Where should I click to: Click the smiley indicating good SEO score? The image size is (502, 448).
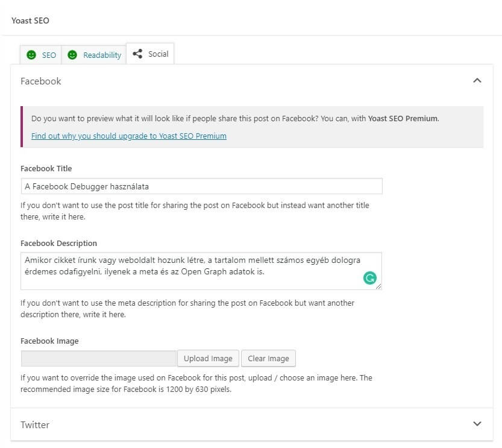31,54
